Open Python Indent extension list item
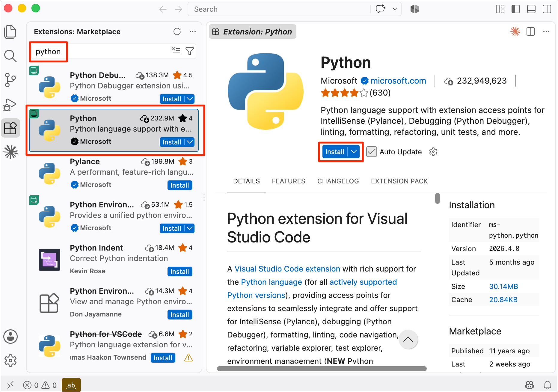The width and height of the screenshot is (558, 392). pyautogui.click(x=114, y=260)
